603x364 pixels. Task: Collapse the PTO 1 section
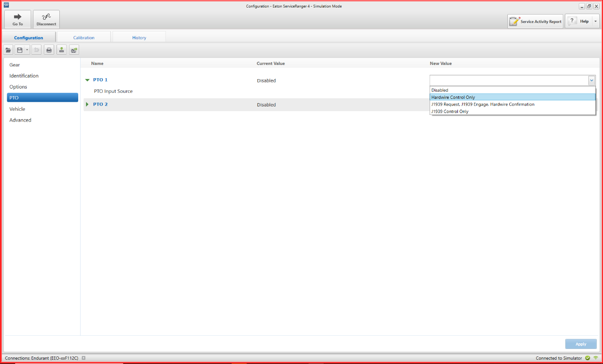[x=87, y=80]
